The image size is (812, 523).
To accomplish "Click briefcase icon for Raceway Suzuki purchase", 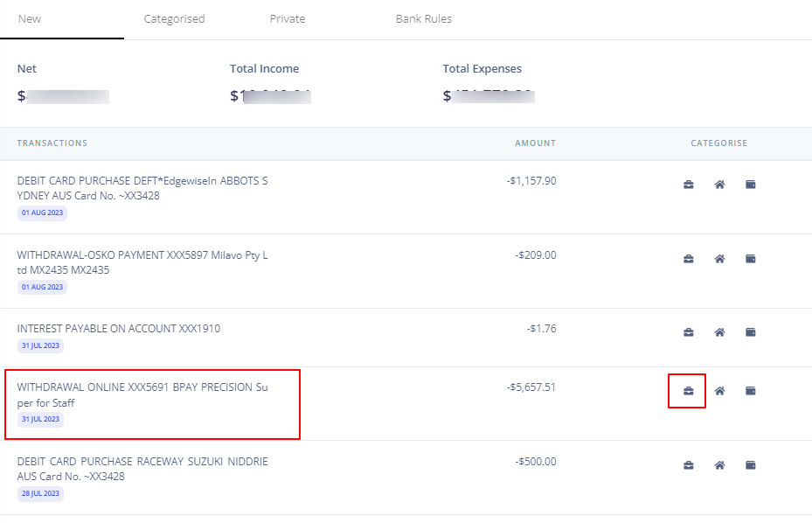I will (688, 465).
